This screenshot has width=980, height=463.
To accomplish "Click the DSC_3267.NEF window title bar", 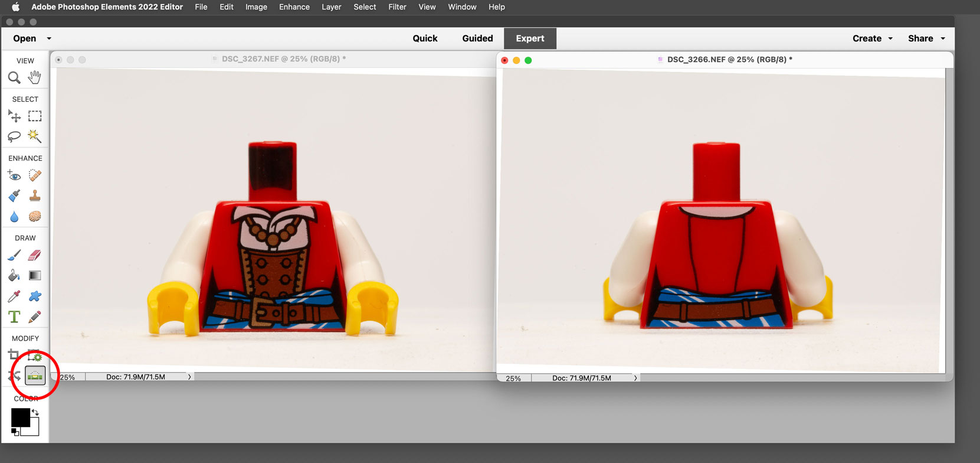I will 273,59.
